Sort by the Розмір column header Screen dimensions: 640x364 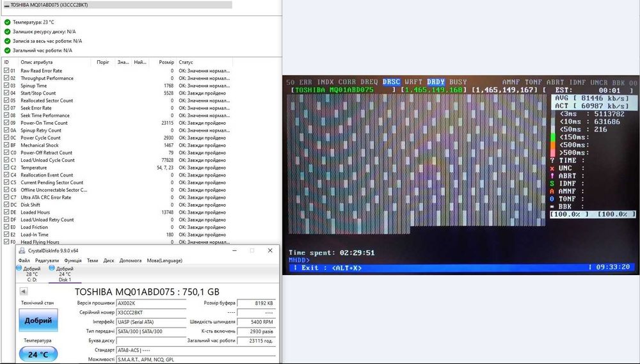[166, 62]
